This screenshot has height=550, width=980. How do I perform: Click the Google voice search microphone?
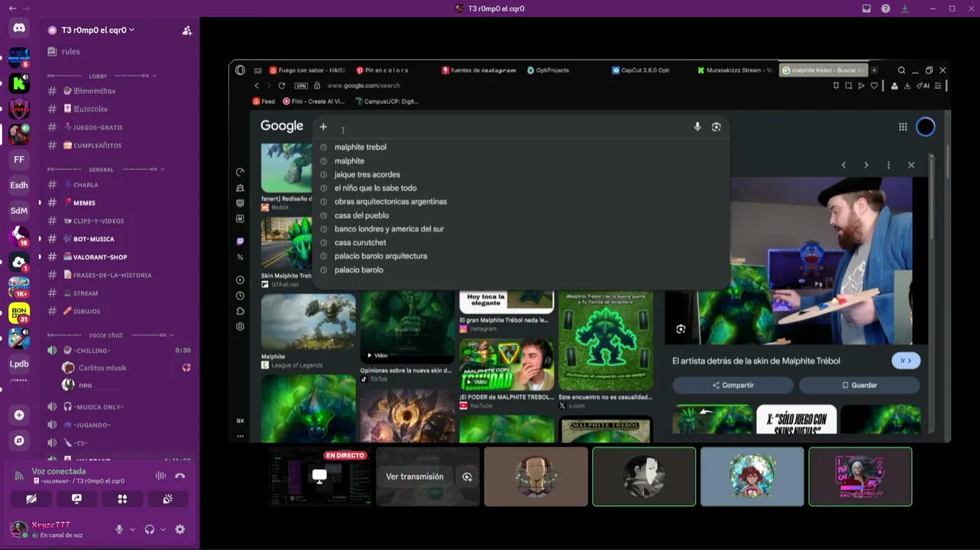(697, 127)
